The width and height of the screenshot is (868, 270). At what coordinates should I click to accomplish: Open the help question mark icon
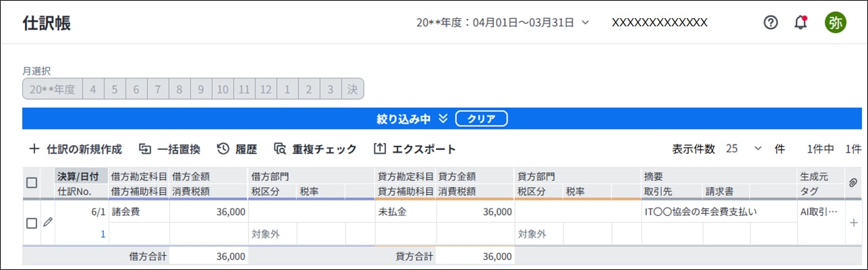770,22
